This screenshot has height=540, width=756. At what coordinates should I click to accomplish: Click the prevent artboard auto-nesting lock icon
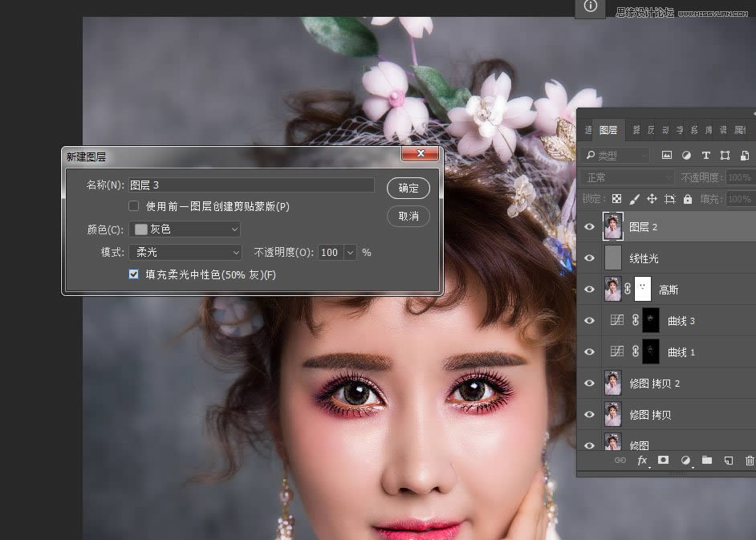(669, 199)
